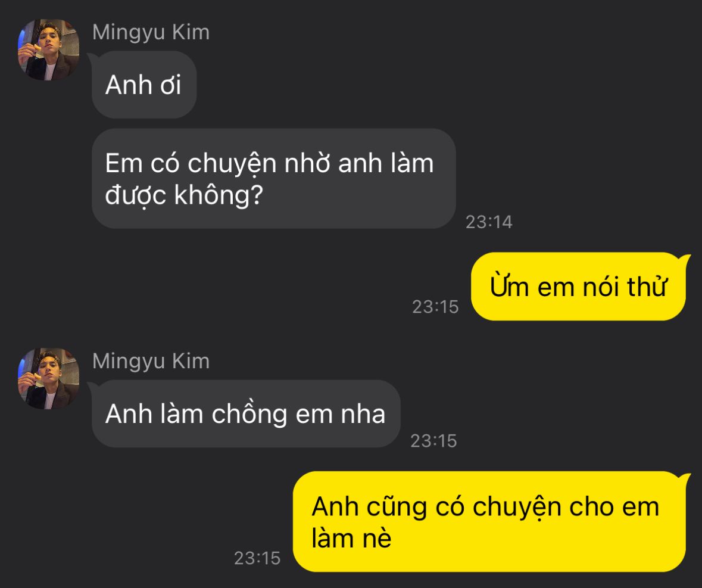Viewport: 702px width, 588px height.
Task: Open the Mingyu Kim name above "Anh ơi"
Action: point(151,33)
